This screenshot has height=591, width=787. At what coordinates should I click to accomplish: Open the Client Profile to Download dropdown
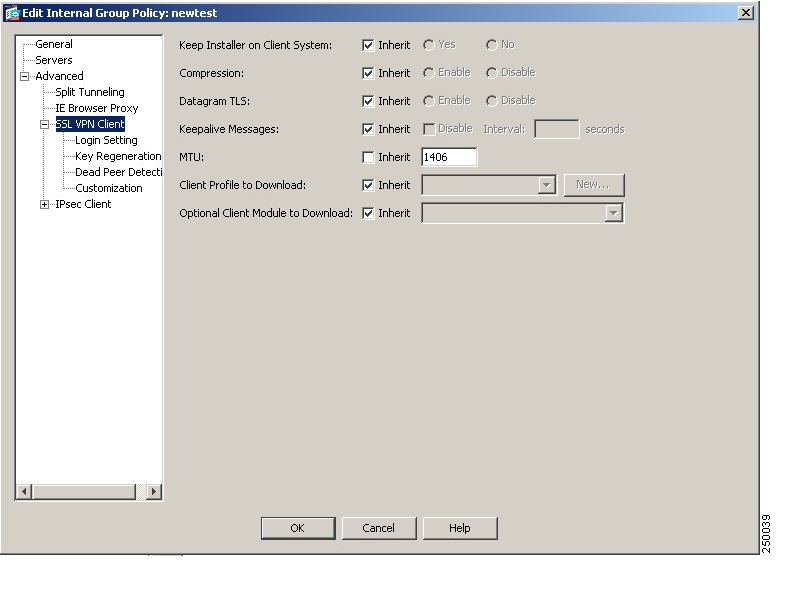546,185
